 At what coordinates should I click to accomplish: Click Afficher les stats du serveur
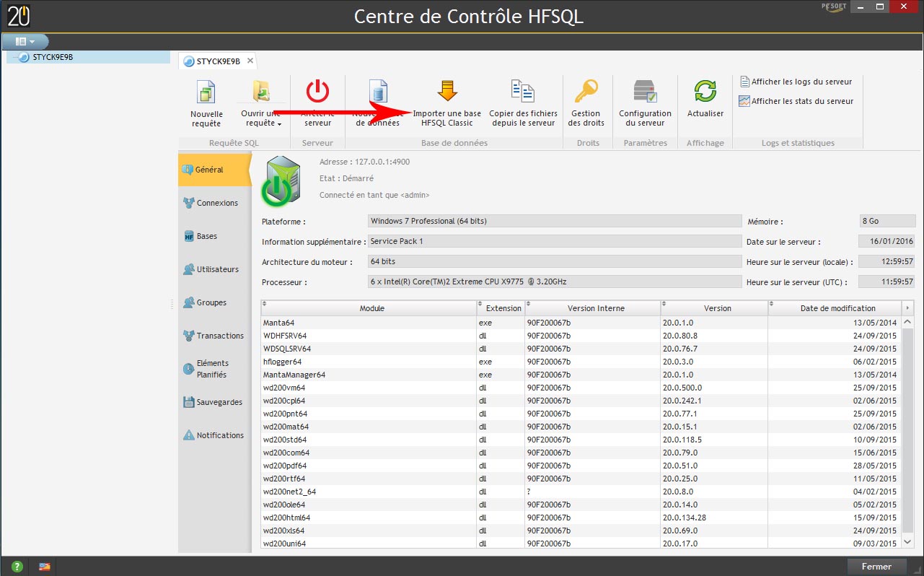tap(796, 101)
